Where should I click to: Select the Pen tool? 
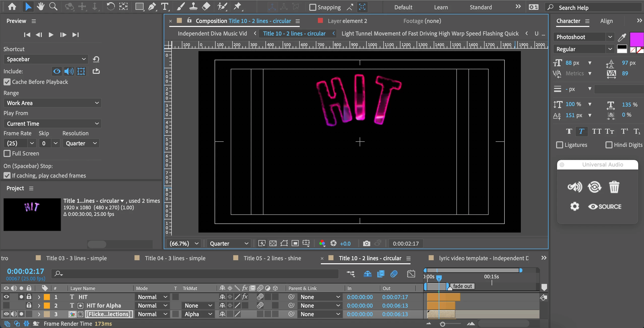152,7
